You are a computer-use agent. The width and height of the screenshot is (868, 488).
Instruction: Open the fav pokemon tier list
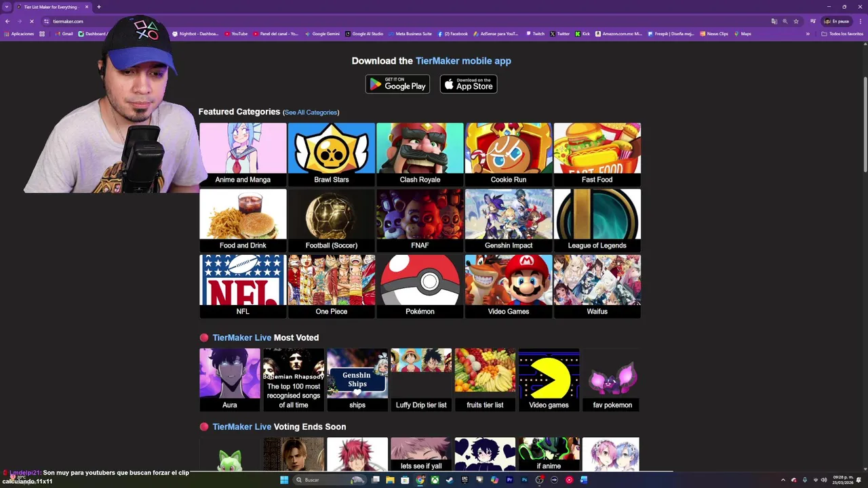click(x=612, y=380)
